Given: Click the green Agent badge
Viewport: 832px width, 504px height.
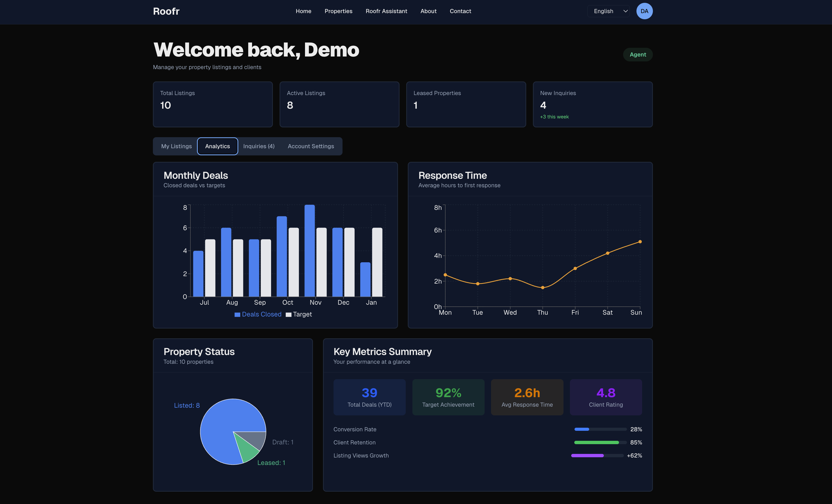Looking at the screenshot, I should (x=637, y=54).
